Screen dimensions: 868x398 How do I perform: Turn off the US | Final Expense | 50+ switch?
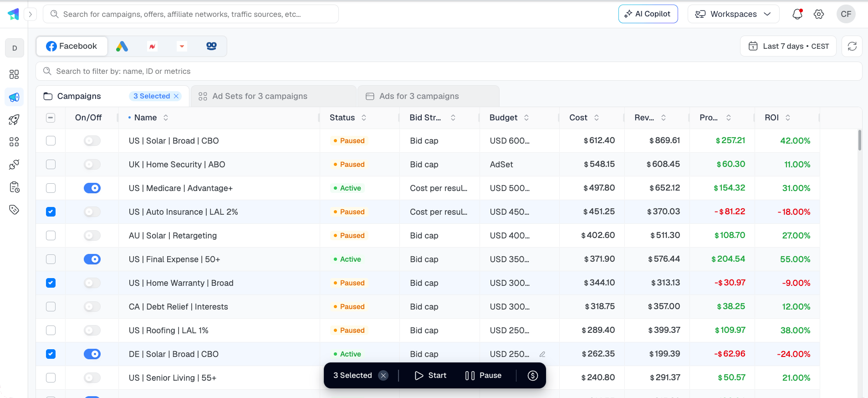[92, 259]
